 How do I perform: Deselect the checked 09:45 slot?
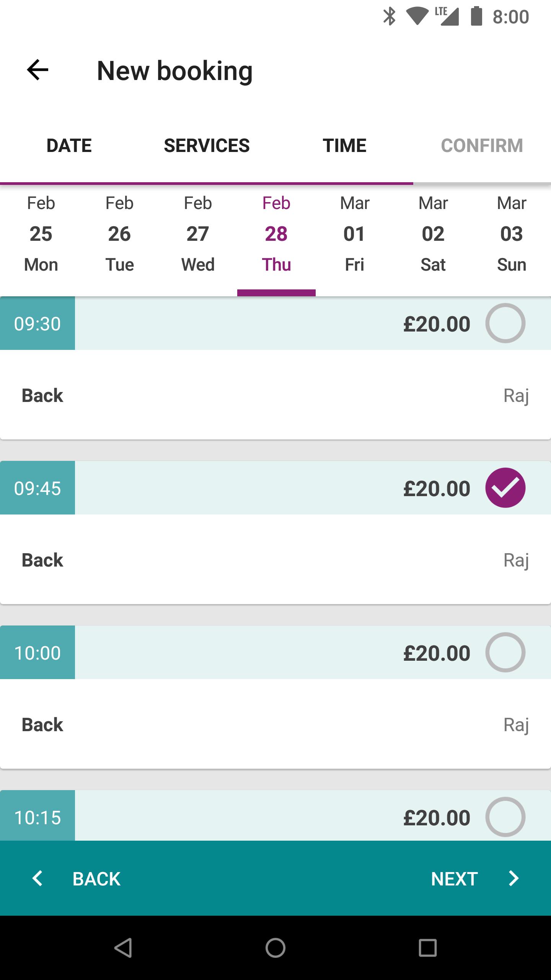point(505,488)
